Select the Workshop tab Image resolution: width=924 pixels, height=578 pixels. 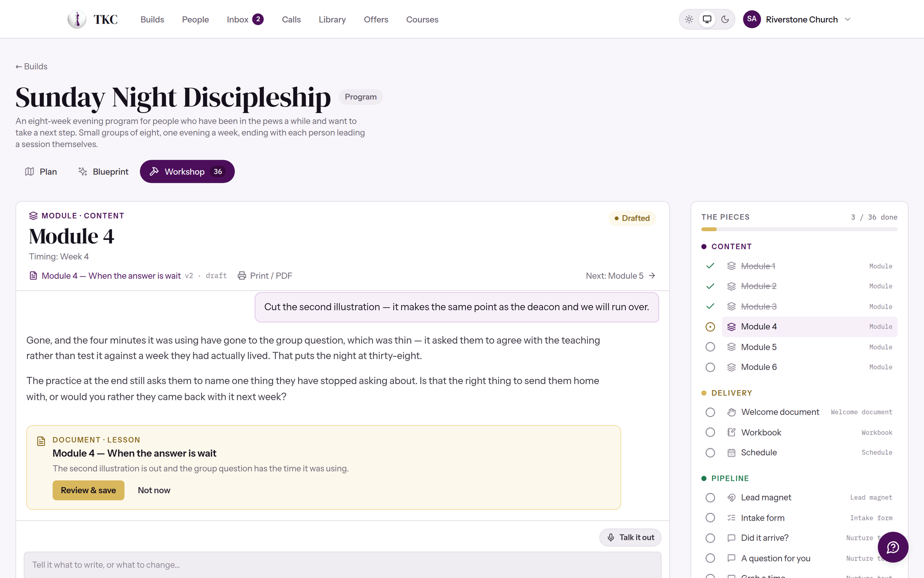tap(187, 172)
